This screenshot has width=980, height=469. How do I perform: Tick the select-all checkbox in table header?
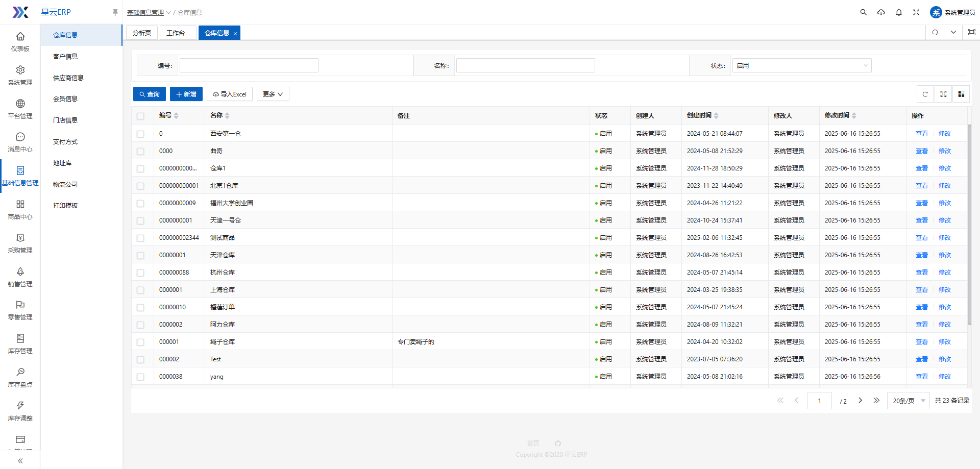141,116
